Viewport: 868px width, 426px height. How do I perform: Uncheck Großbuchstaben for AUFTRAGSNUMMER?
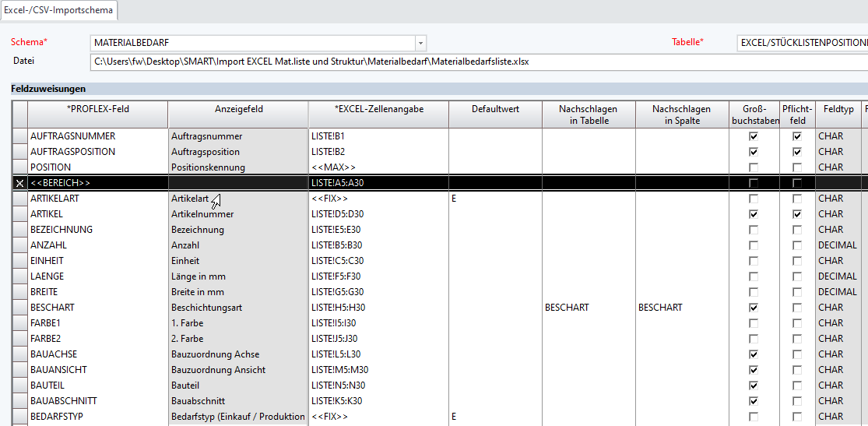753,136
